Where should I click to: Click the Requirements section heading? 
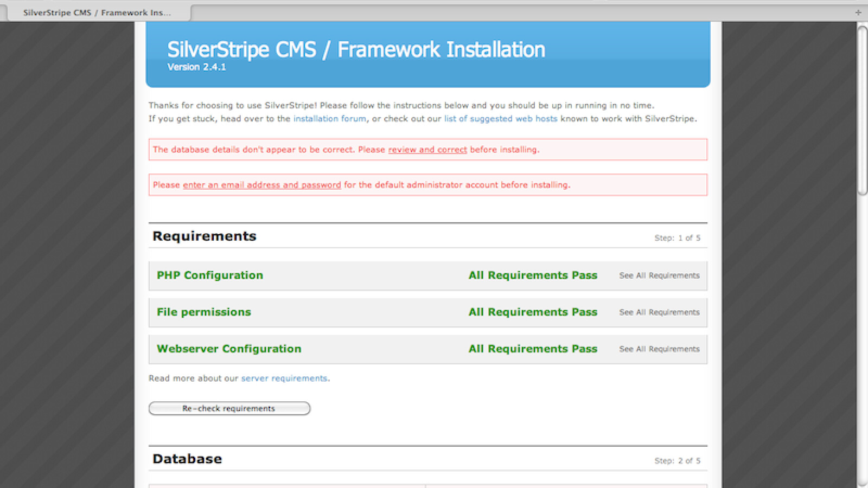click(204, 236)
